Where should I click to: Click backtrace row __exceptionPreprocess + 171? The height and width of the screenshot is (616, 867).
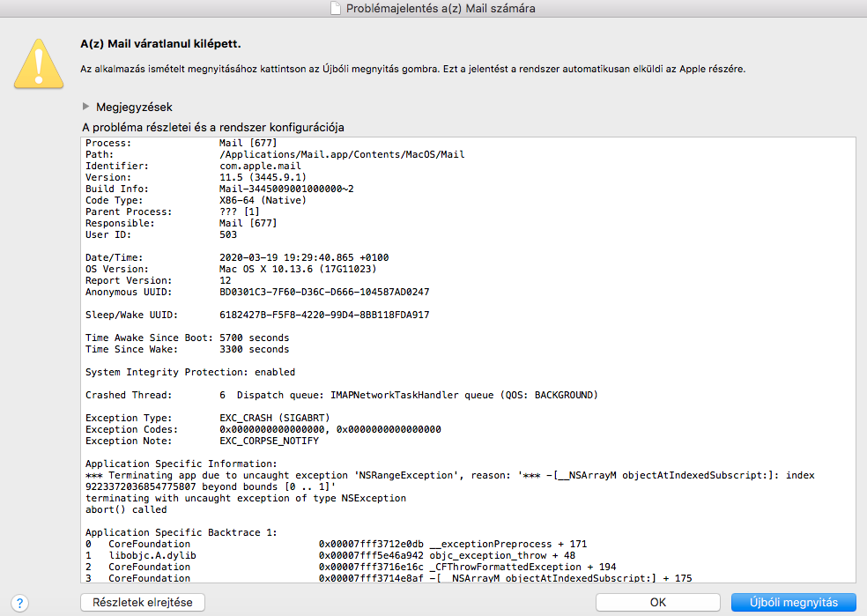point(337,544)
